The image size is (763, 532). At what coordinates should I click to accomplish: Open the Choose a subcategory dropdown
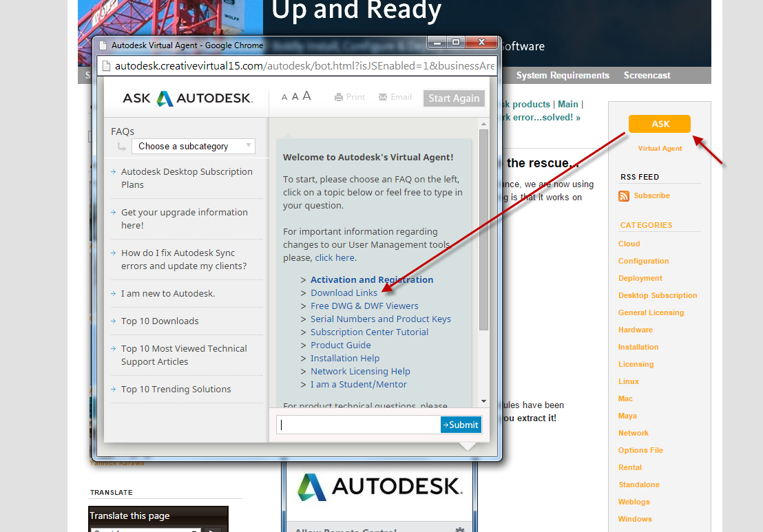click(193, 146)
